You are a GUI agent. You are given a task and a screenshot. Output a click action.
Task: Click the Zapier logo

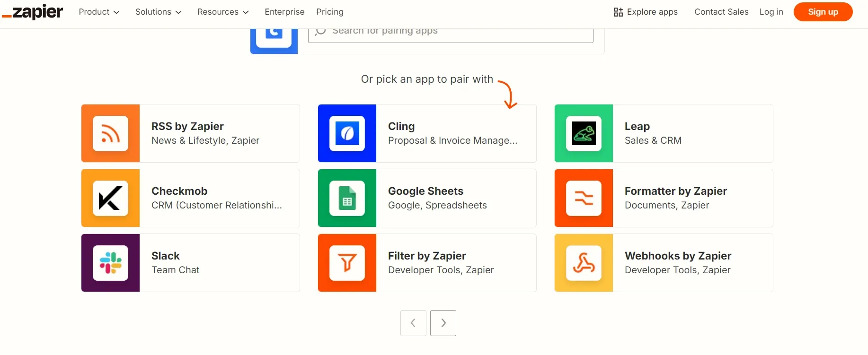point(33,12)
